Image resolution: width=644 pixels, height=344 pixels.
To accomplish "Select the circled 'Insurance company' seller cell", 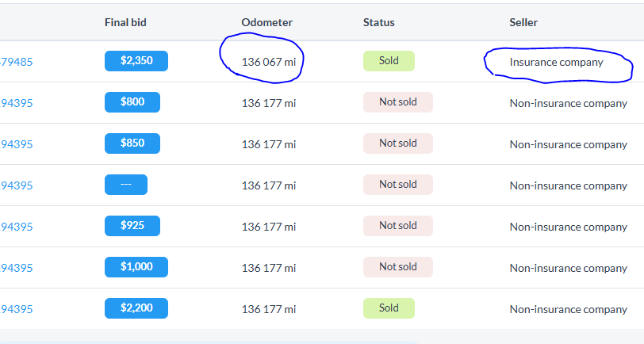I will tap(556, 62).
